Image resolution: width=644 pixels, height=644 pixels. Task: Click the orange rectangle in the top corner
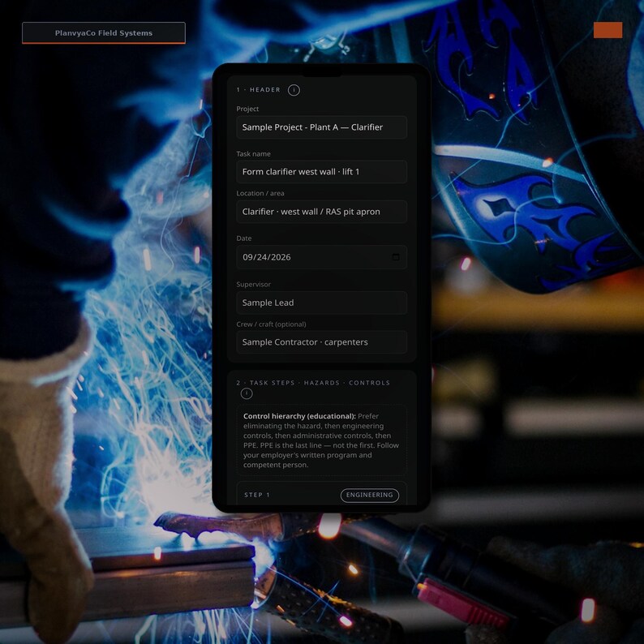[608, 30]
